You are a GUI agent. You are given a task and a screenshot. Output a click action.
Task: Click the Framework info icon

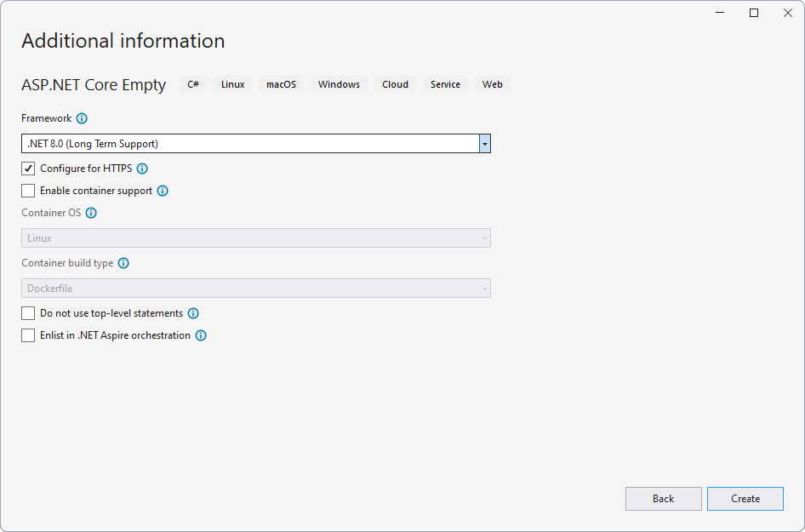click(x=82, y=118)
